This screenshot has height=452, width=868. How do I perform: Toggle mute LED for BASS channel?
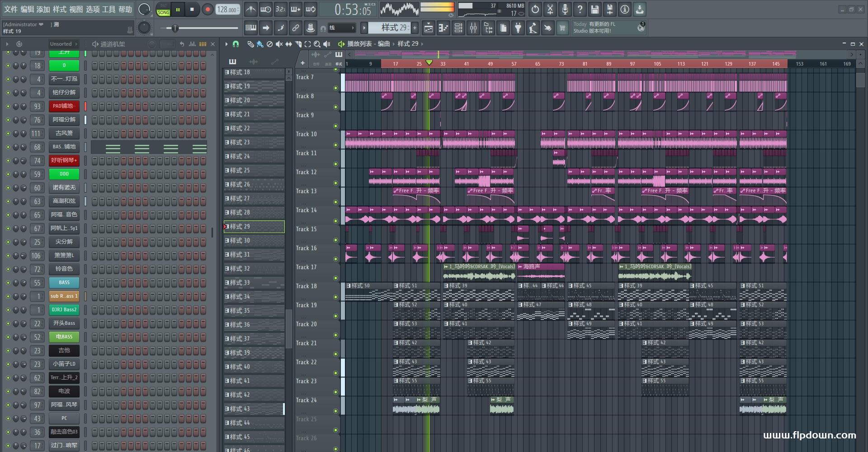point(8,283)
